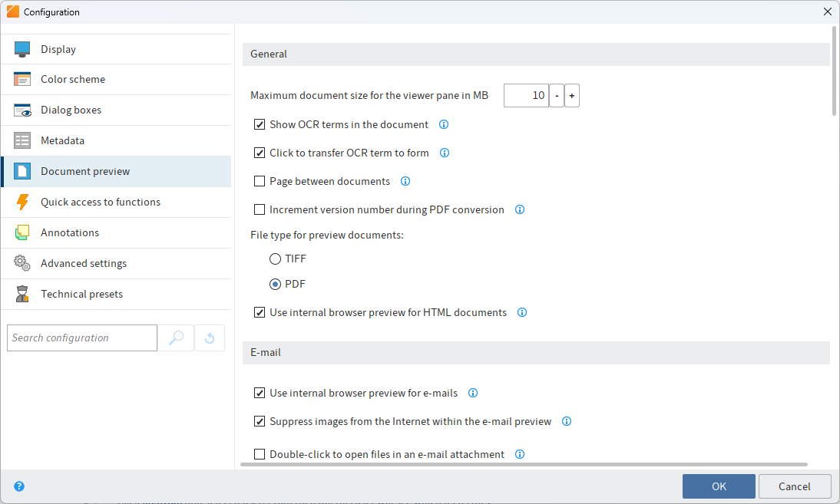Confirm settings with the OK button
Image resolution: width=840 pixels, height=504 pixels.
tap(718, 486)
